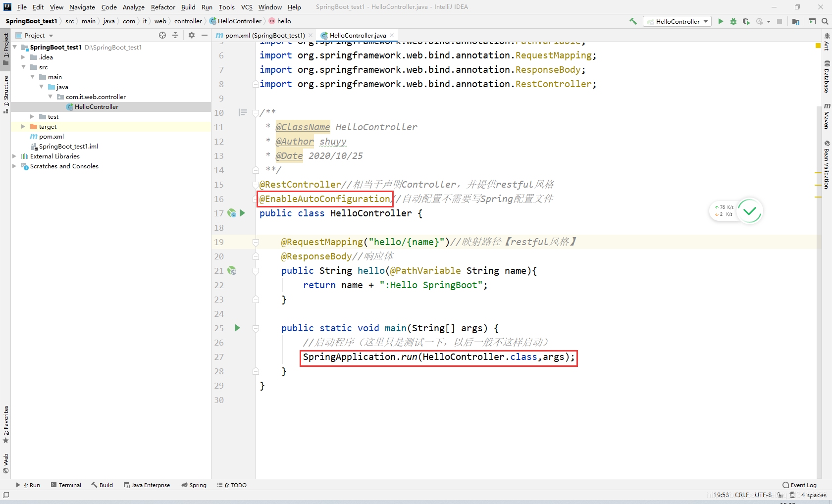Image resolution: width=832 pixels, height=504 pixels.
Task: Open the Refactor menu
Action: (x=163, y=7)
